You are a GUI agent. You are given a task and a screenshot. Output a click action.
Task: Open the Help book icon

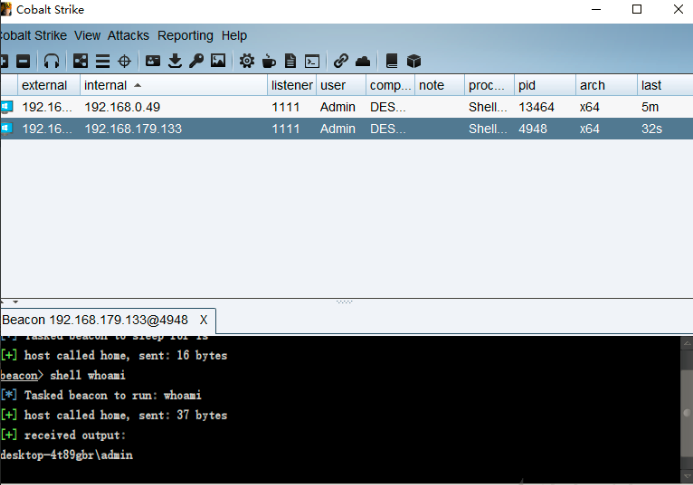(392, 61)
